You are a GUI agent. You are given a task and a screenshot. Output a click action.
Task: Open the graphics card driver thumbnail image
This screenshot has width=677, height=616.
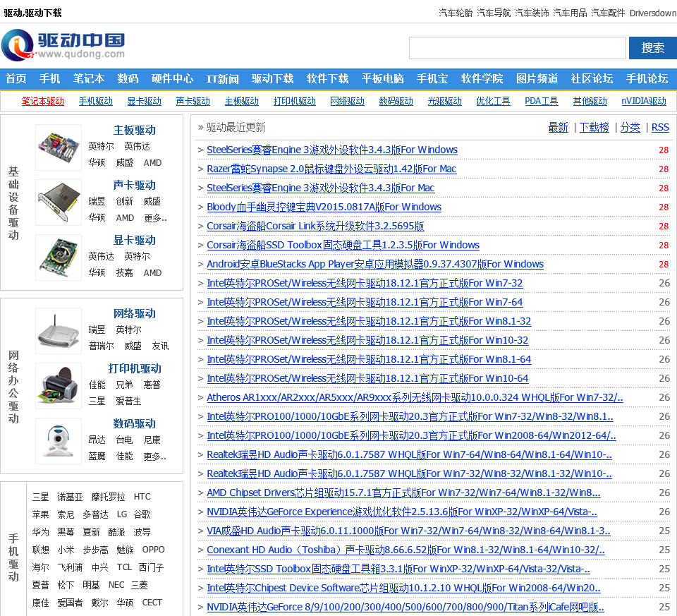coord(59,257)
